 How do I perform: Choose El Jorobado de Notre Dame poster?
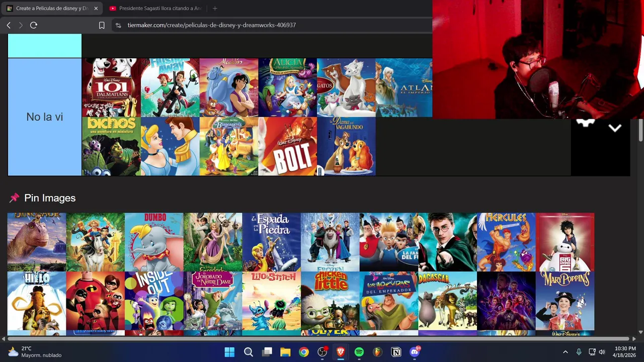pos(213,301)
